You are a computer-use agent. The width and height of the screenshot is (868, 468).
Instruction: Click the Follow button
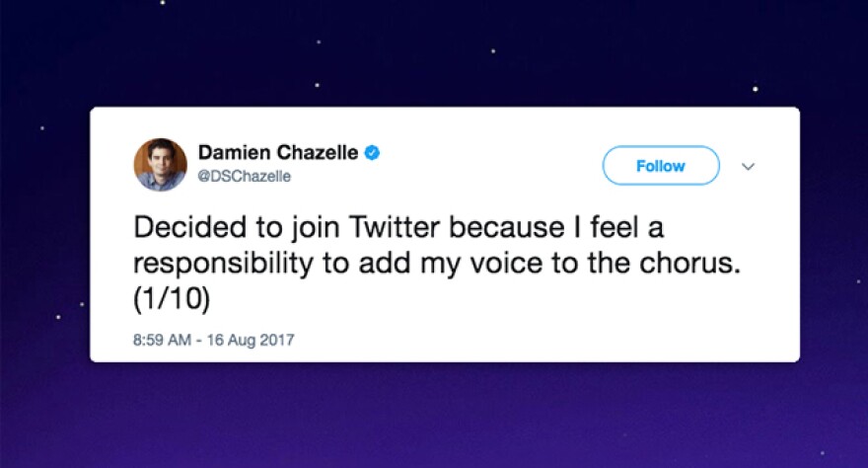pyautogui.click(x=660, y=166)
